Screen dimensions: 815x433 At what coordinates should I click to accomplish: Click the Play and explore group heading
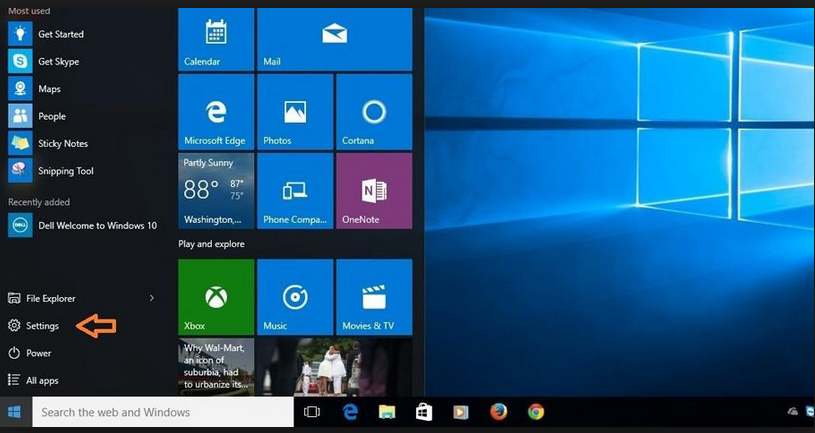[x=211, y=244]
